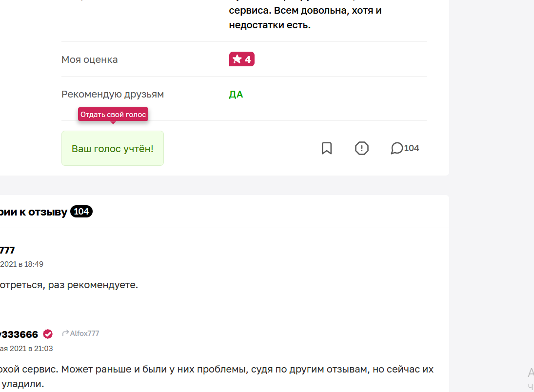Click the red verified checkmark badge
The image size is (534, 392).
[x=48, y=334]
